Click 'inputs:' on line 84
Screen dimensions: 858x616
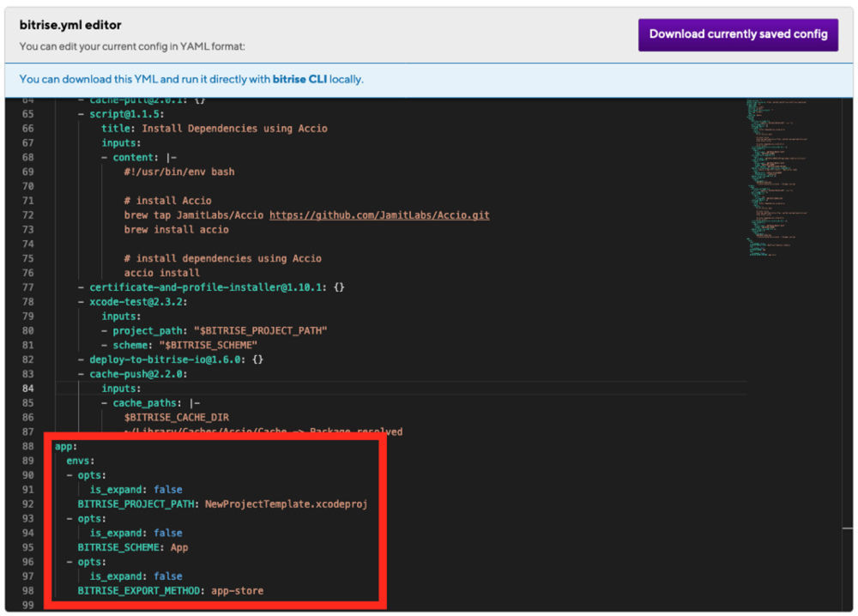[121, 389]
